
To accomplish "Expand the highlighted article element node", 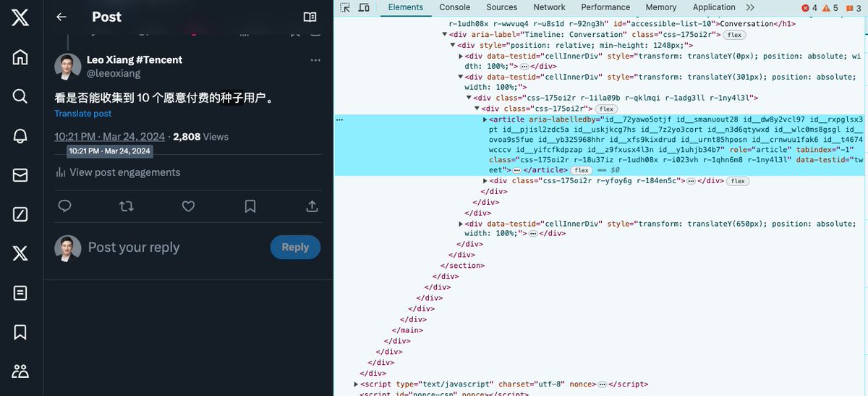I will pyautogui.click(x=485, y=119).
